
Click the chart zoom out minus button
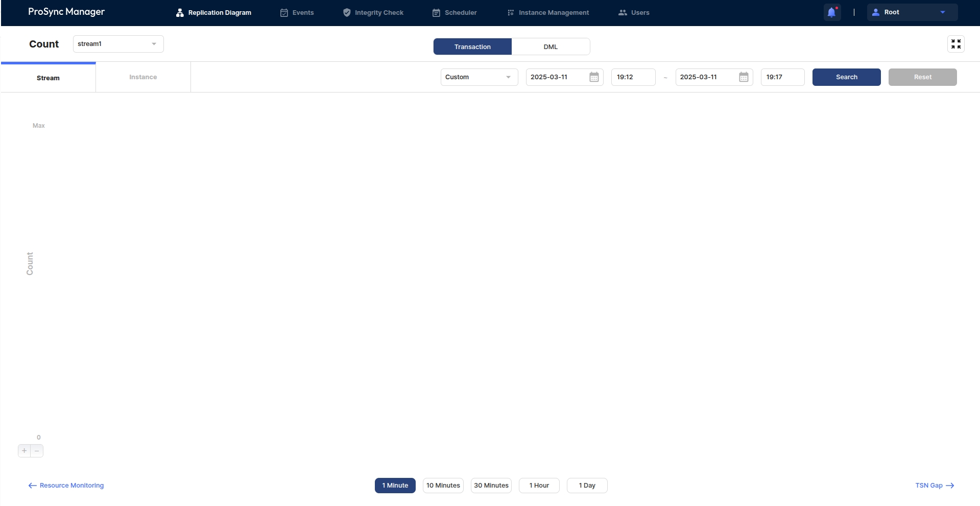[x=37, y=451]
